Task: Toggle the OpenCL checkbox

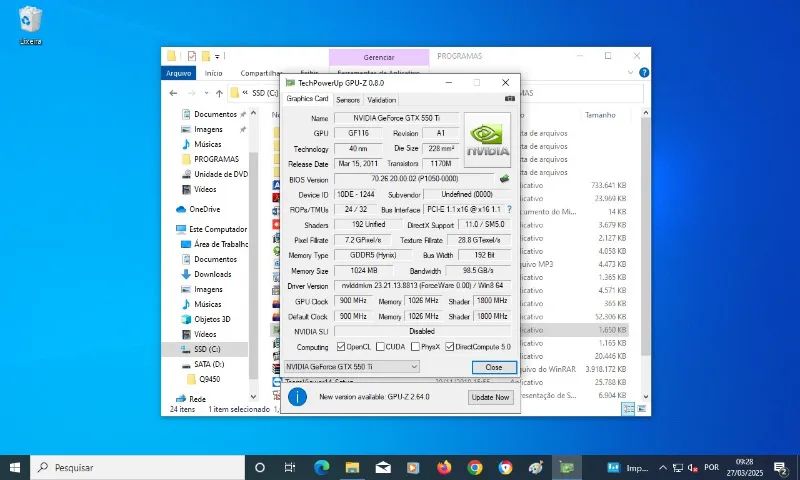Action: tap(340, 347)
